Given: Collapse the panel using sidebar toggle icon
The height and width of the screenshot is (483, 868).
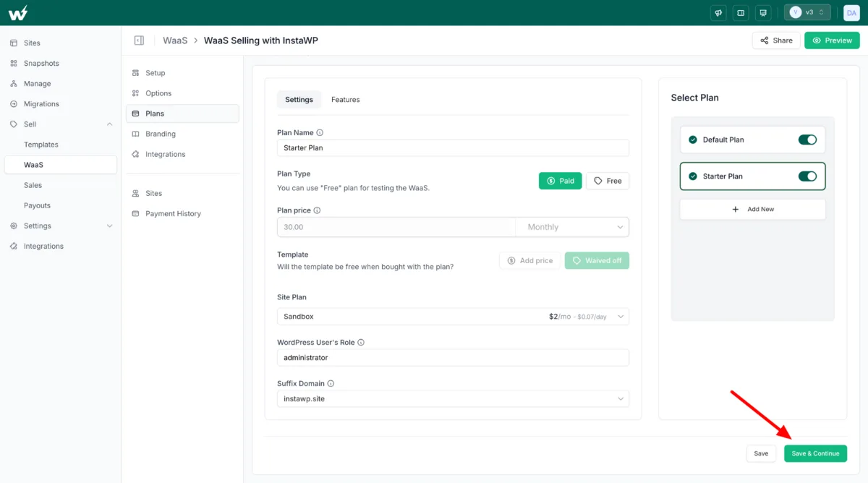Looking at the screenshot, I should coord(139,40).
